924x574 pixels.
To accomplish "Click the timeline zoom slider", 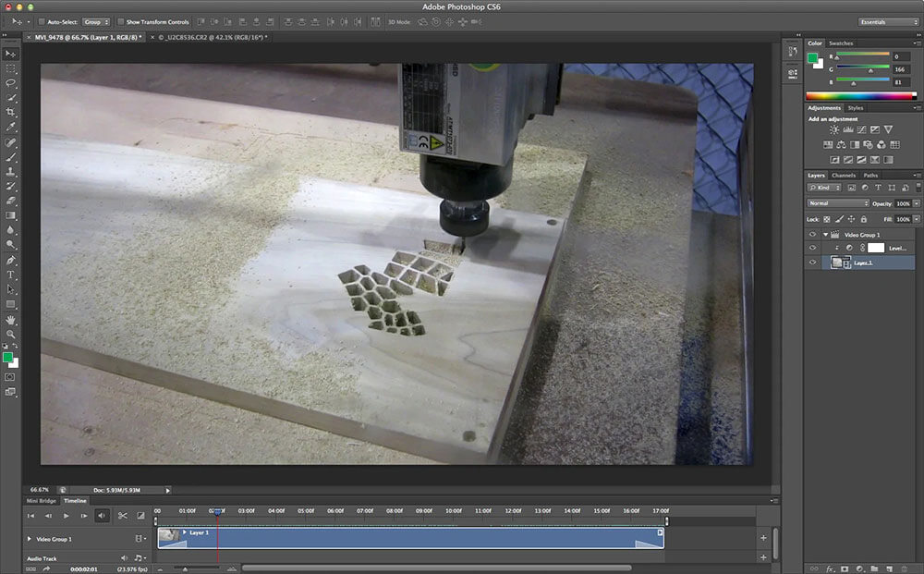I will coord(196,568).
